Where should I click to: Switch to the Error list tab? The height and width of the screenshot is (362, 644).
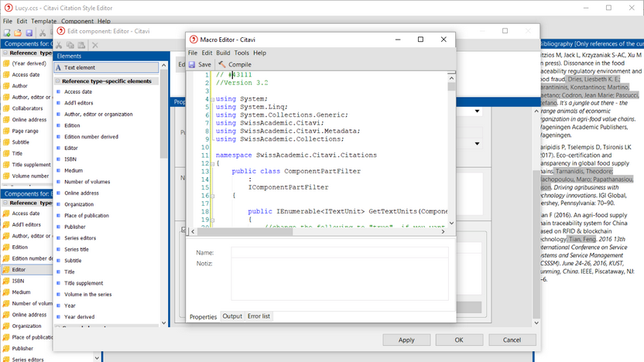click(259, 316)
